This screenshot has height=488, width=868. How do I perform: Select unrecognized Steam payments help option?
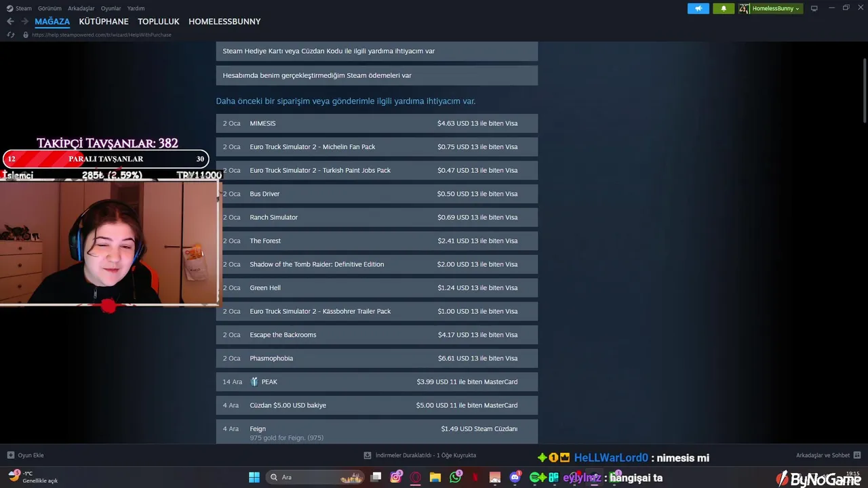377,75
